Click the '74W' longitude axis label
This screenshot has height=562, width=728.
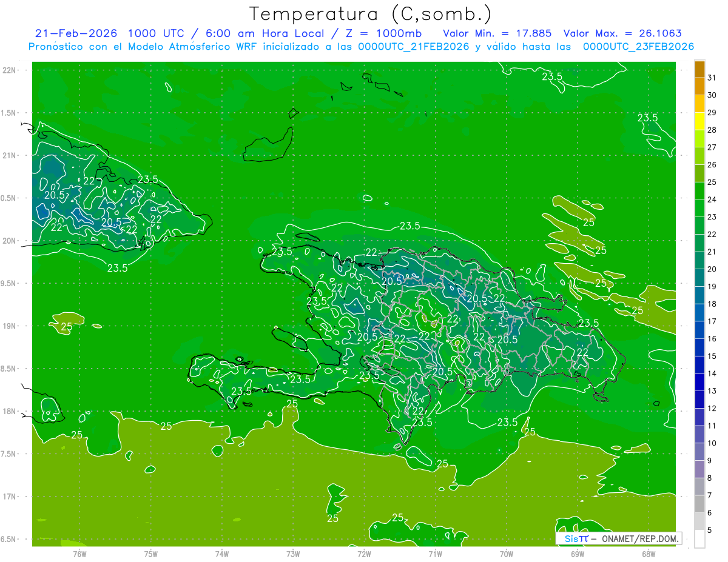coord(222,554)
